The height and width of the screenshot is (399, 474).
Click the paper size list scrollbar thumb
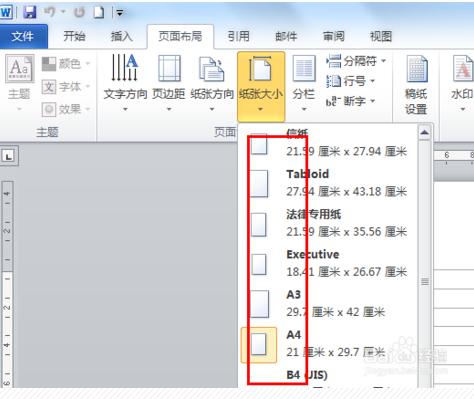(x=425, y=282)
